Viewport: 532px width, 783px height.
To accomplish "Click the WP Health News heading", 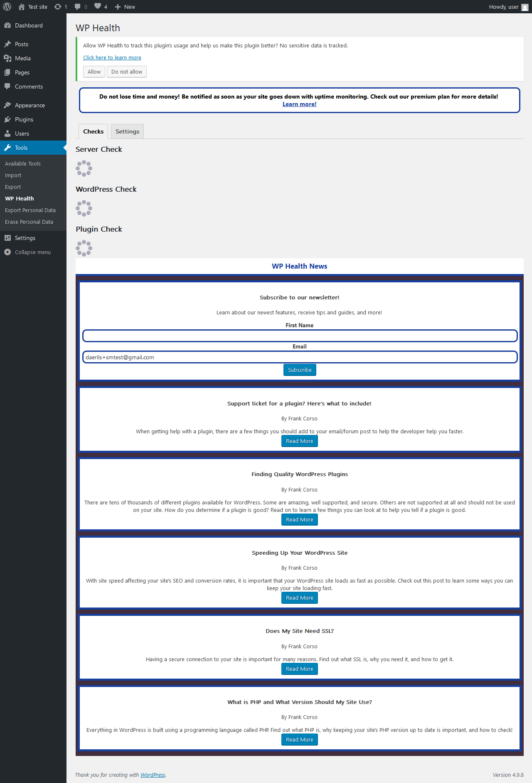I will (x=300, y=266).
